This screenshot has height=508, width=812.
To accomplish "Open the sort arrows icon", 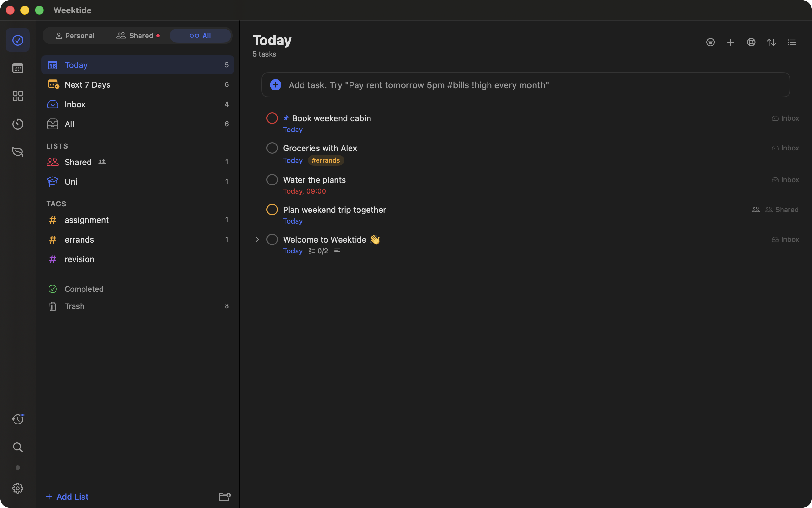I will pos(771,42).
